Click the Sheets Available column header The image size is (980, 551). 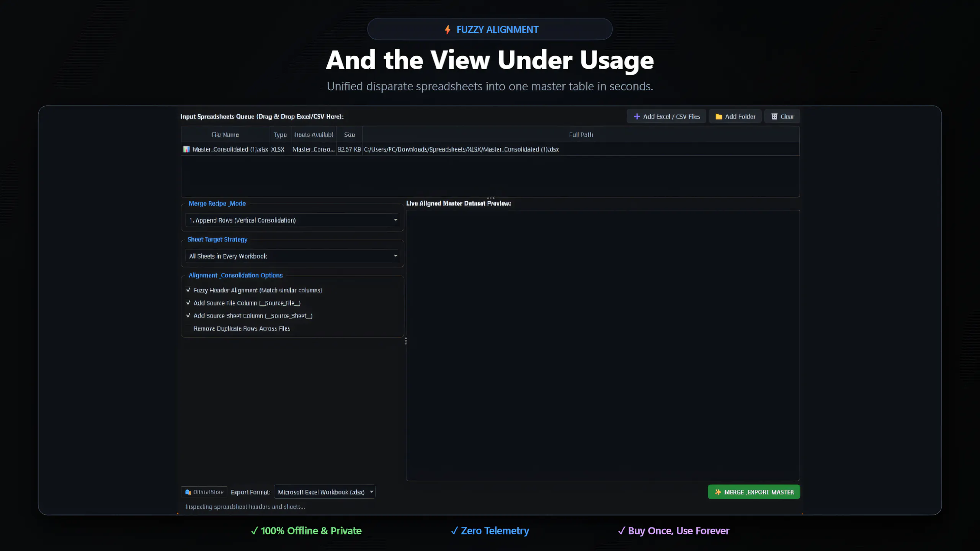314,135
